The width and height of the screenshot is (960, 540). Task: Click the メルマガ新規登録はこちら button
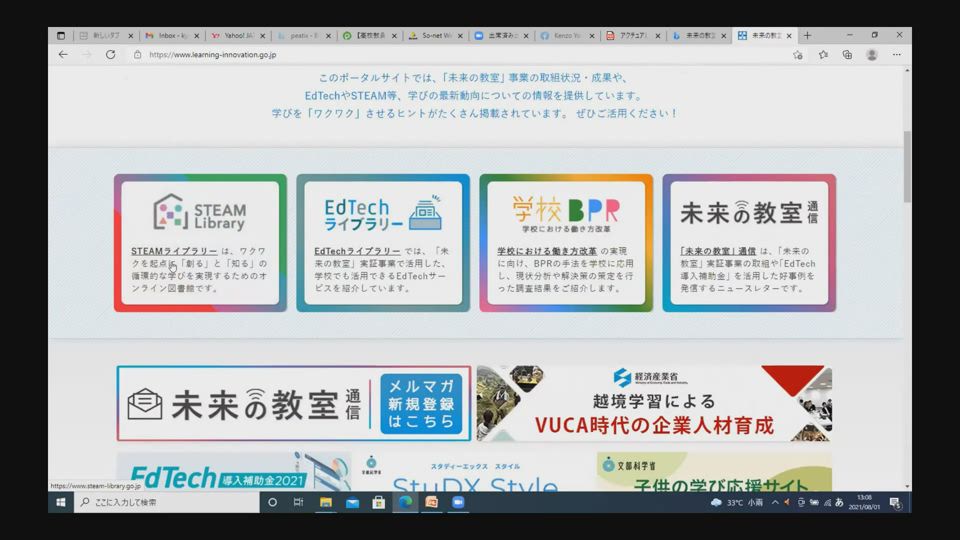[421, 404]
